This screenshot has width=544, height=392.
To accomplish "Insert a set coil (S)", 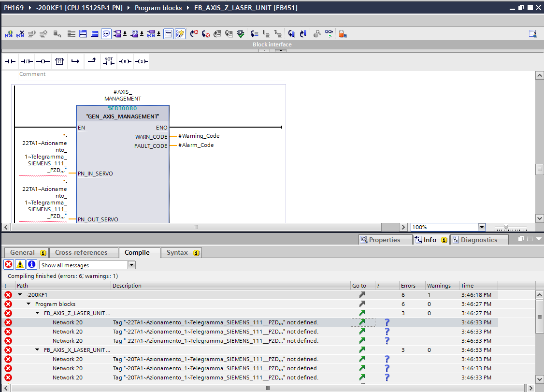I will 141,61.
